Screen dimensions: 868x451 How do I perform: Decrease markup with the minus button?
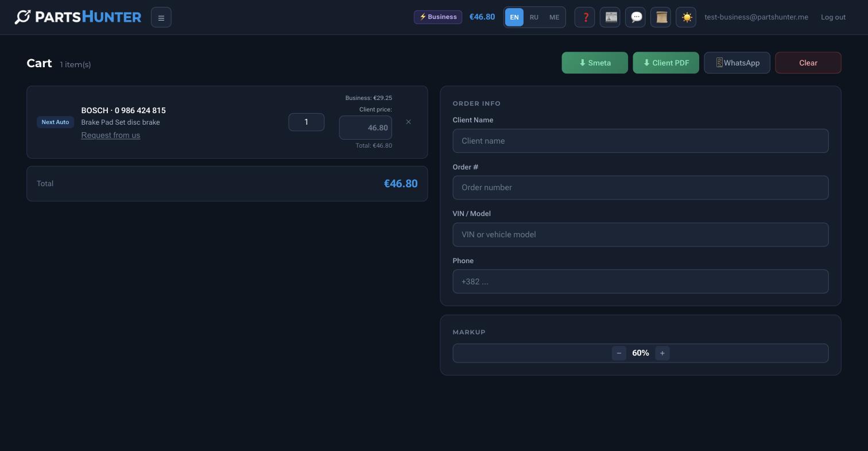click(619, 353)
